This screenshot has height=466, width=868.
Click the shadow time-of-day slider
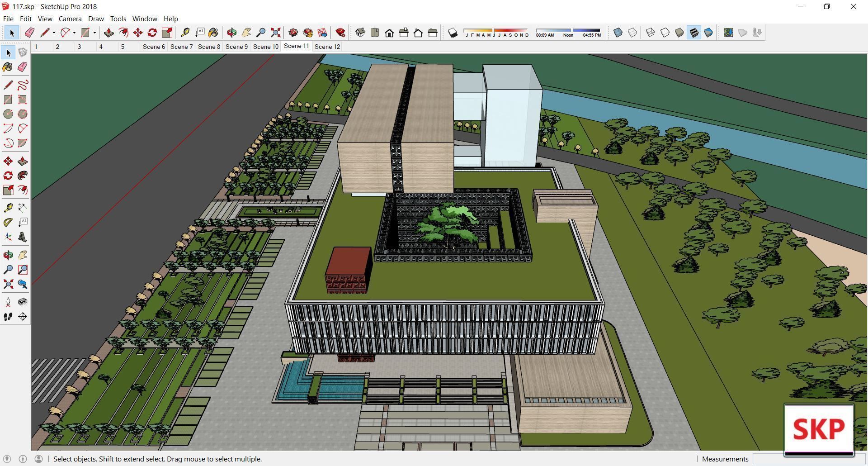click(x=568, y=33)
